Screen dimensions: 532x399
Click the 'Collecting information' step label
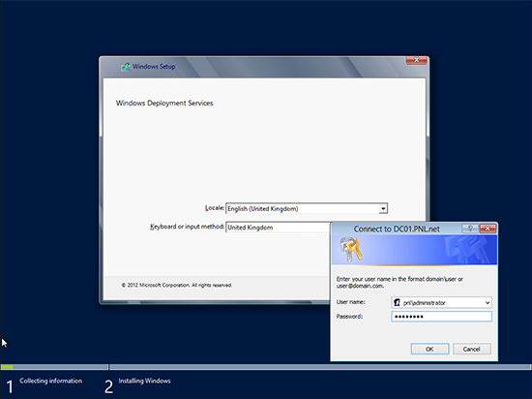click(51, 381)
